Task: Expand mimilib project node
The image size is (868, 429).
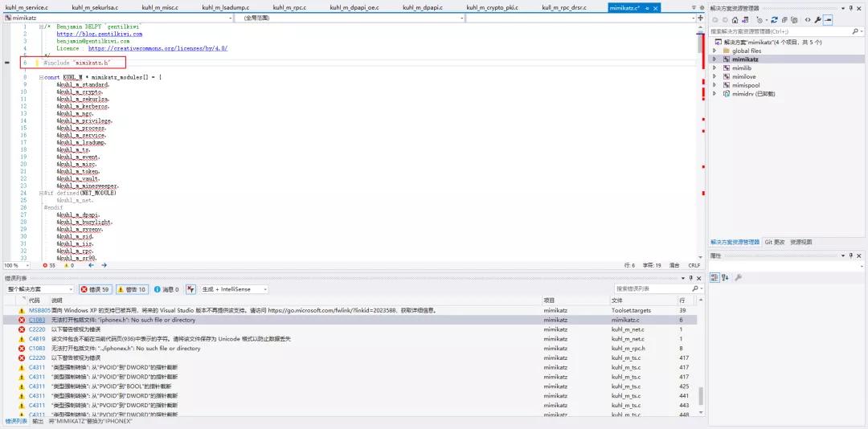Action: pyautogui.click(x=714, y=67)
